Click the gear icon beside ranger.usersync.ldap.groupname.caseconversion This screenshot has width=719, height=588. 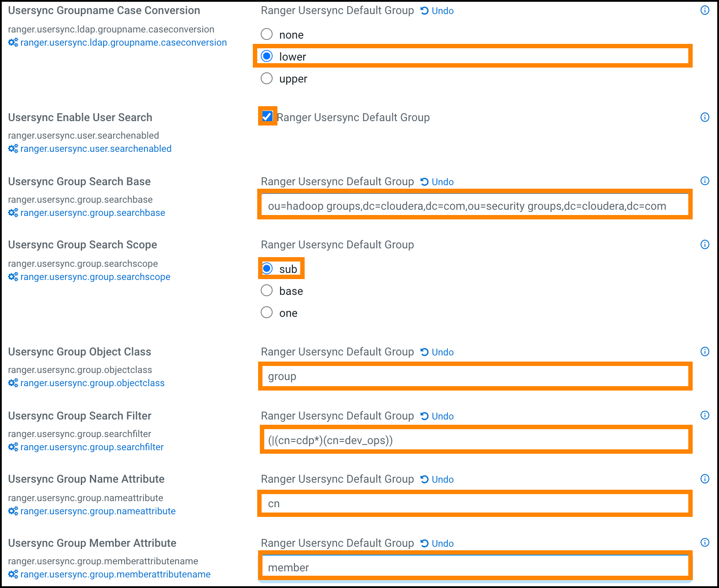click(x=12, y=43)
